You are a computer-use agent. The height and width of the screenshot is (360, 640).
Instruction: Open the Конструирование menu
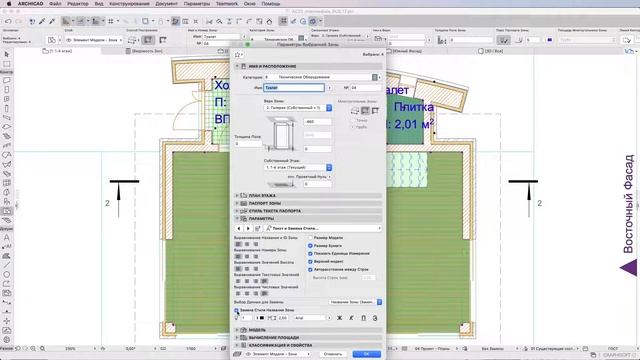129,4
